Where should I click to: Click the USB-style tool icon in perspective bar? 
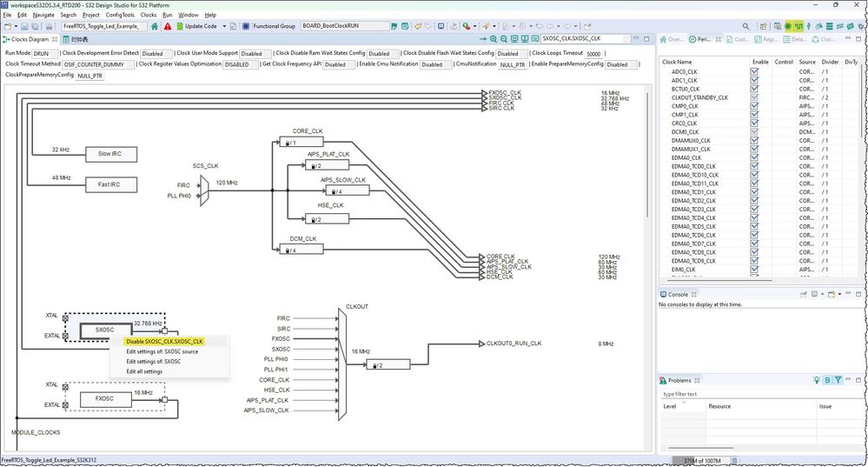point(809,26)
